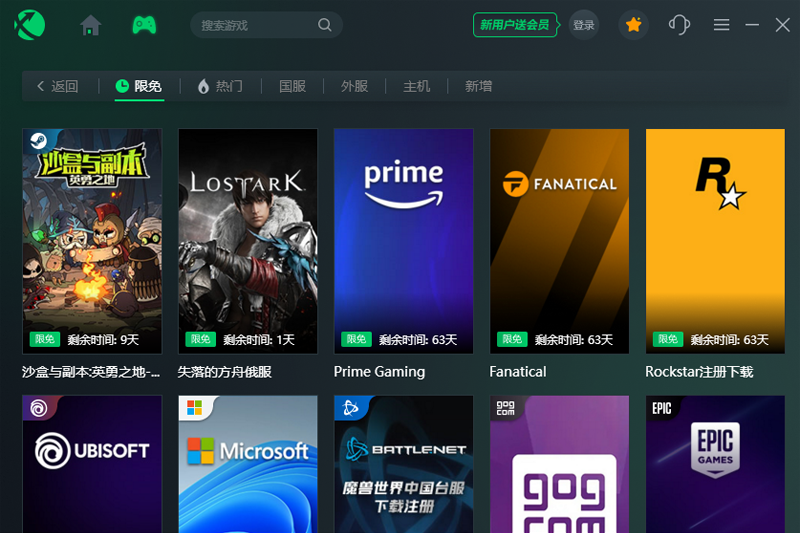
Task: Open the Fanatical card
Action: (x=559, y=241)
